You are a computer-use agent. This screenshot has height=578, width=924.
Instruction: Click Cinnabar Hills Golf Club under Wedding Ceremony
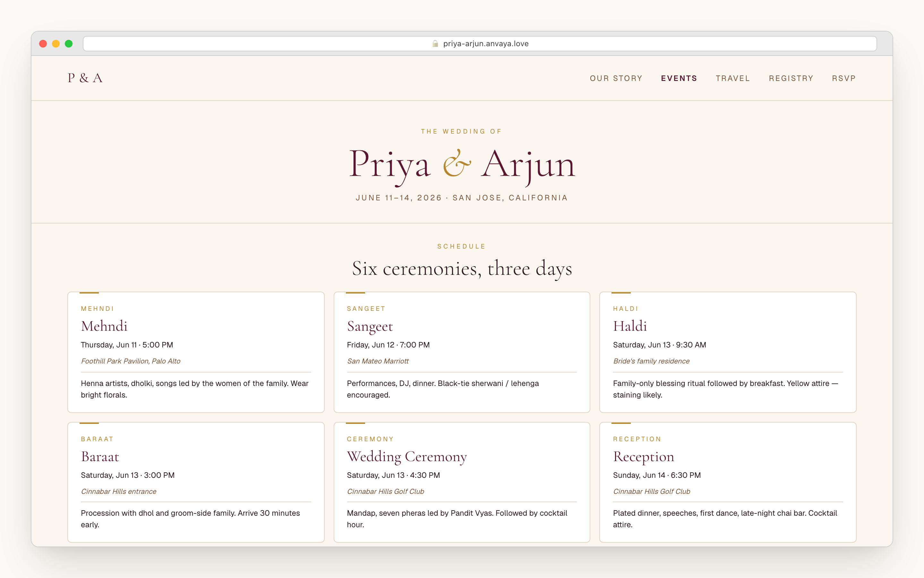point(385,492)
